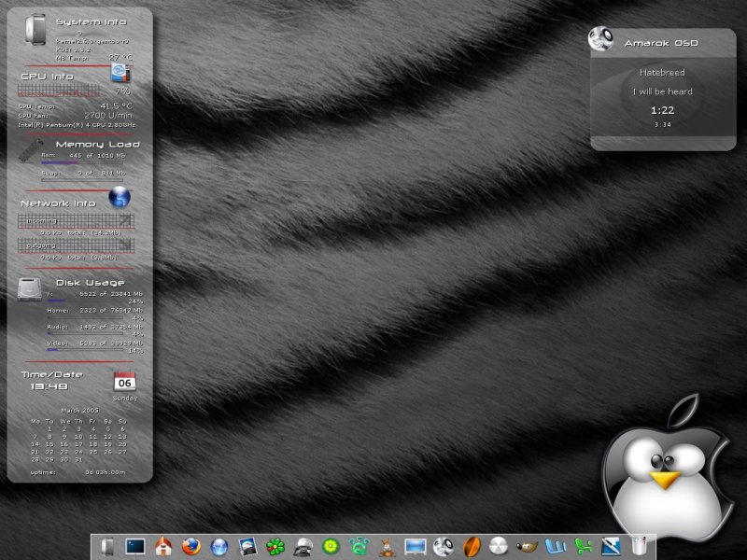Click the Ram usage bar
The width and height of the screenshot is (747, 560).
[82, 162]
